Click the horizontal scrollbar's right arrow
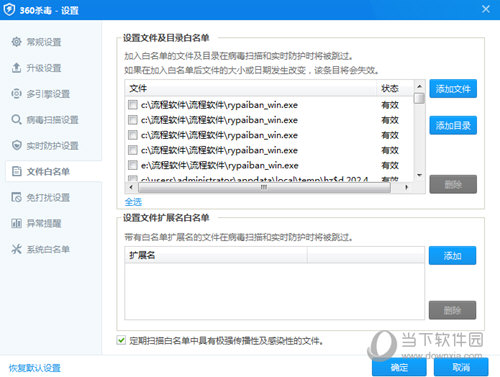 (407, 187)
